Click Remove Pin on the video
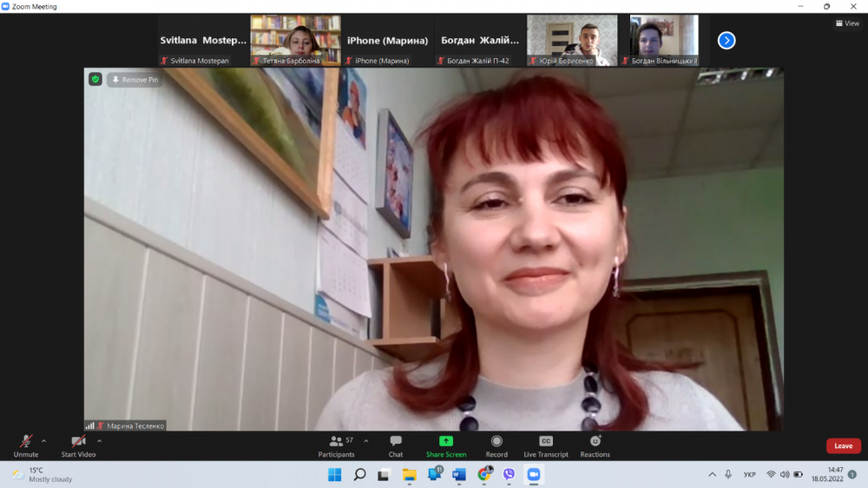 click(x=135, y=80)
